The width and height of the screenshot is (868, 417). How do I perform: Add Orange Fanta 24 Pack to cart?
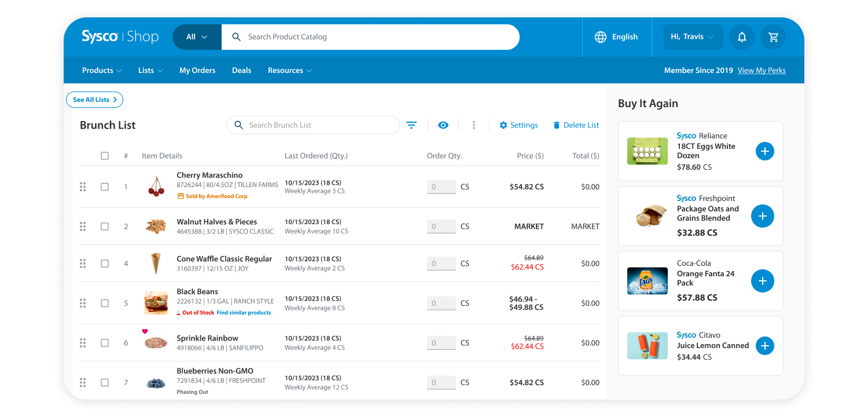click(x=763, y=281)
